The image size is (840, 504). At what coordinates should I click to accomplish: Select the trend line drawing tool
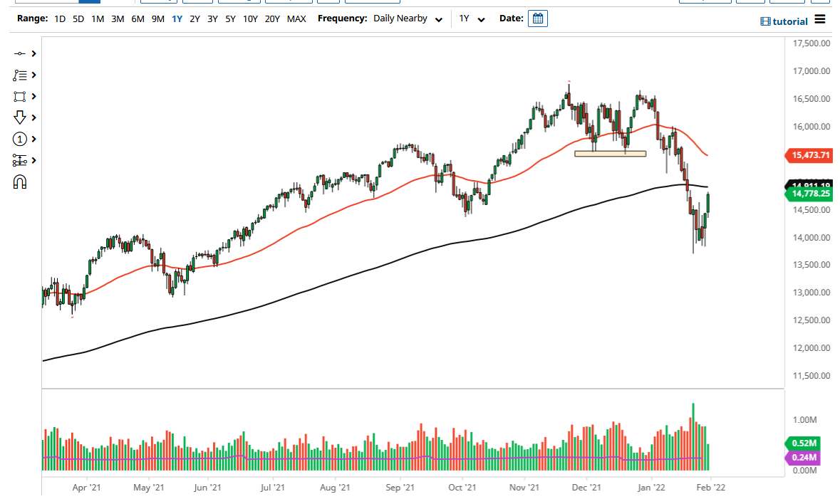[x=19, y=53]
